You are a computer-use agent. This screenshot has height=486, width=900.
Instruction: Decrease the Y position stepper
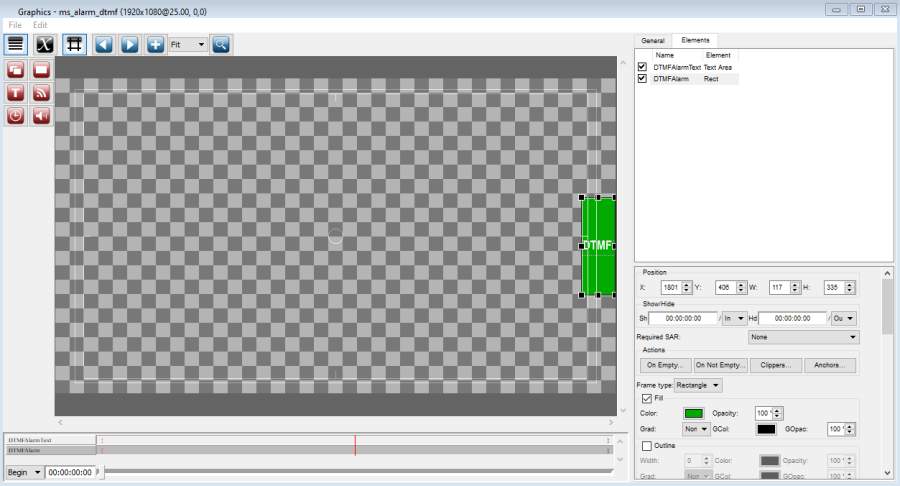point(741,291)
